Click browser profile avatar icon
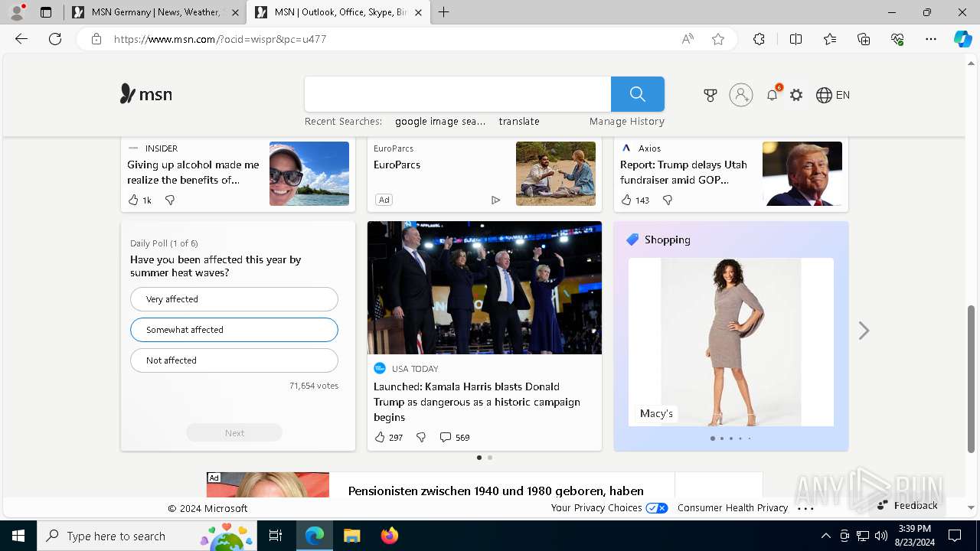The height and width of the screenshot is (551, 980). [x=16, y=12]
